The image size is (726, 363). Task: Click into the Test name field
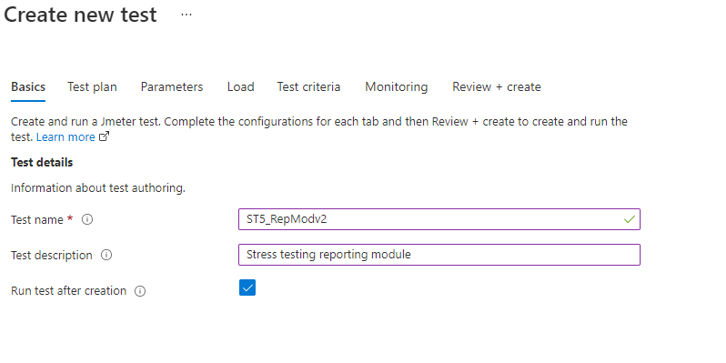(x=439, y=219)
